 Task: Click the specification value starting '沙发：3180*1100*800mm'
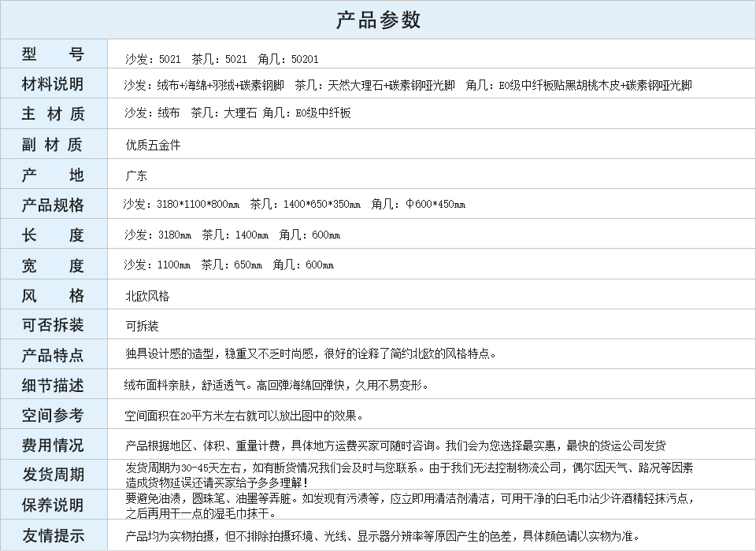[295, 204]
